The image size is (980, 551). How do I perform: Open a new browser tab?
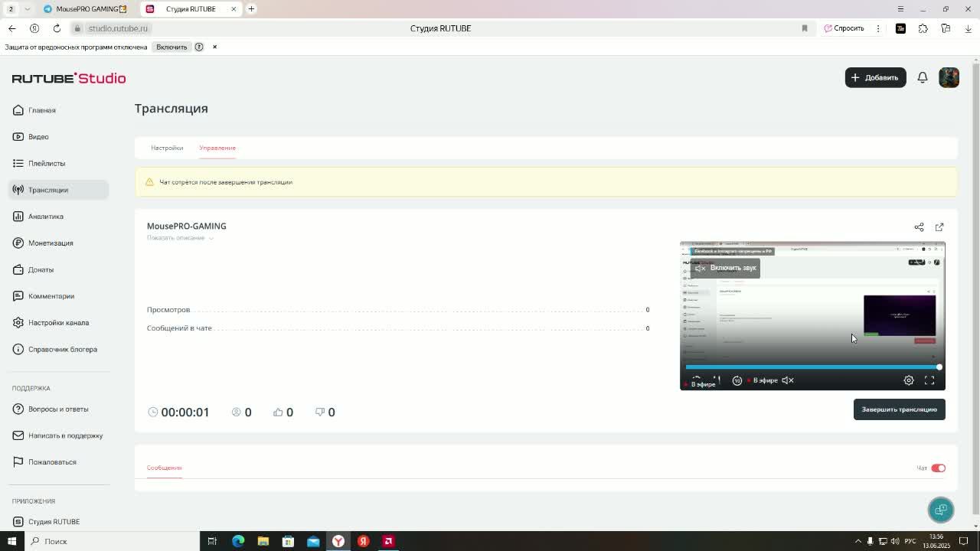(x=251, y=9)
